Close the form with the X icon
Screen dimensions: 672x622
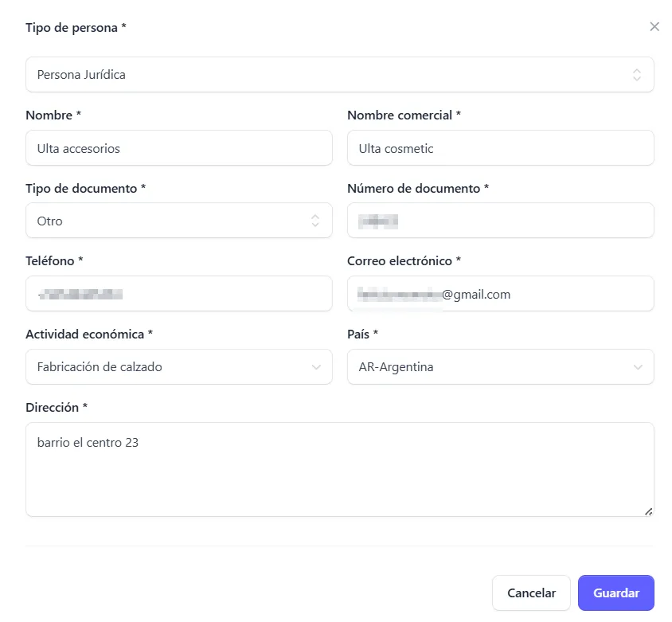(x=654, y=27)
